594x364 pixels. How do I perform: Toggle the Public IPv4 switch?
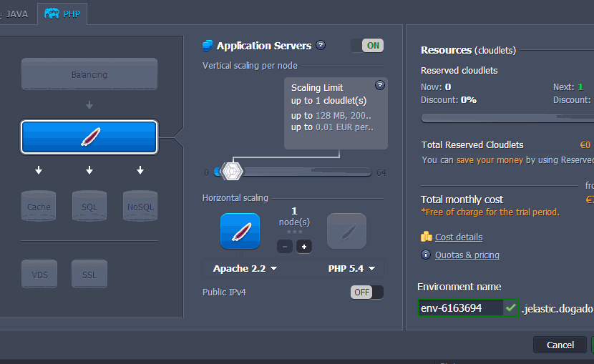tap(367, 292)
